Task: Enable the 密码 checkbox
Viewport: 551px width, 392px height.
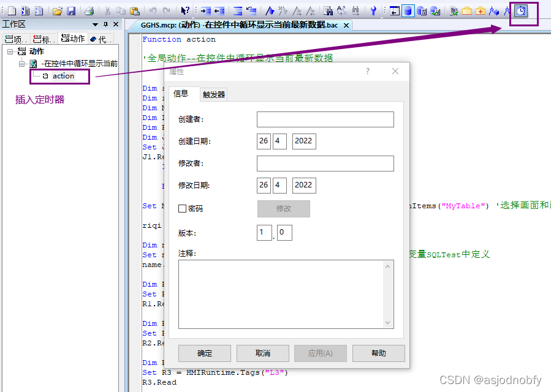Action: click(182, 209)
